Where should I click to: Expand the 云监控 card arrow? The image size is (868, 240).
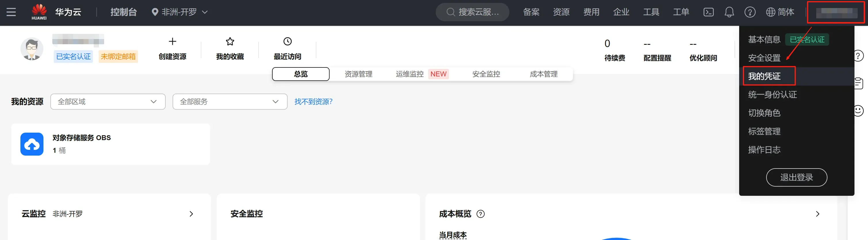click(x=191, y=214)
